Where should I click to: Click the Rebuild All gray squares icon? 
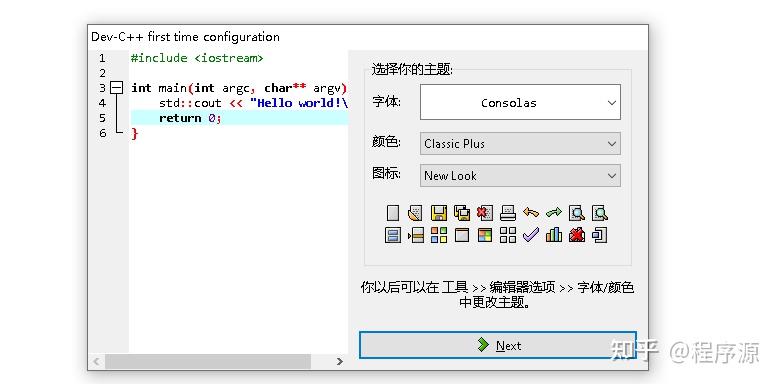point(508,235)
